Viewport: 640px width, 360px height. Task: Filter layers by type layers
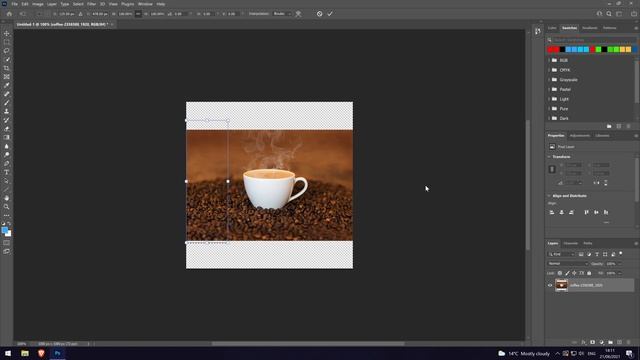pyautogui.click(x=597, y=254)
